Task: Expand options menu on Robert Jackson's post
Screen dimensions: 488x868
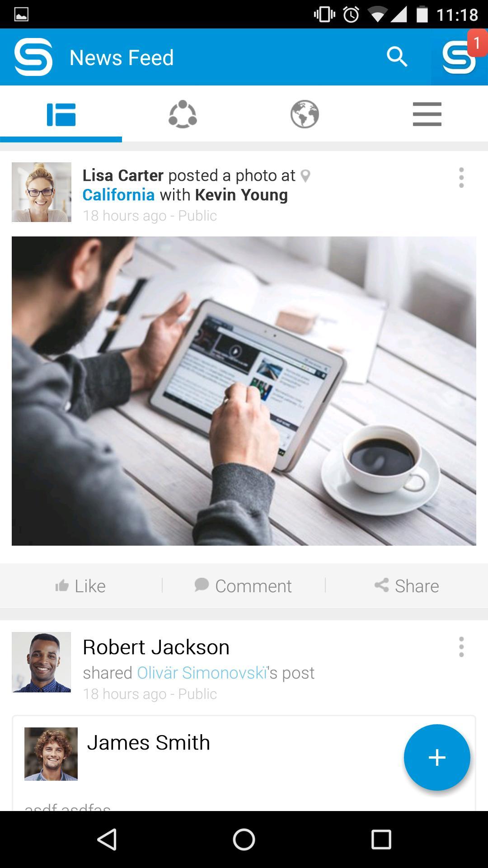Action: (461, 647)
